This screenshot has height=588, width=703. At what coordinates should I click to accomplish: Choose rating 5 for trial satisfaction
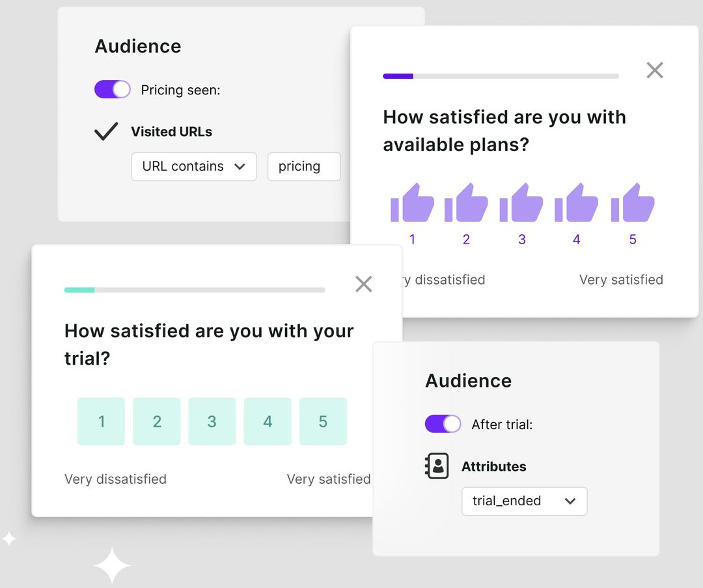tap(323, 421)
